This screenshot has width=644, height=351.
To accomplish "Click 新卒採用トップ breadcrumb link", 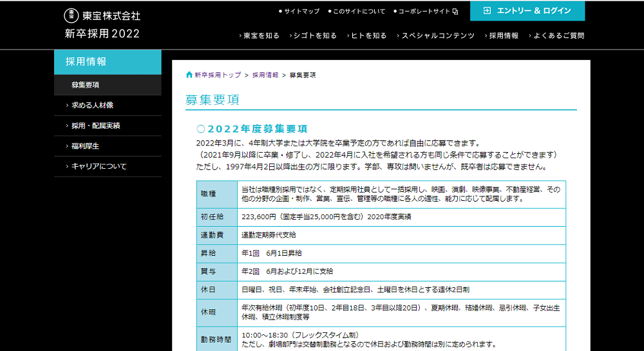I will point(218,75).
